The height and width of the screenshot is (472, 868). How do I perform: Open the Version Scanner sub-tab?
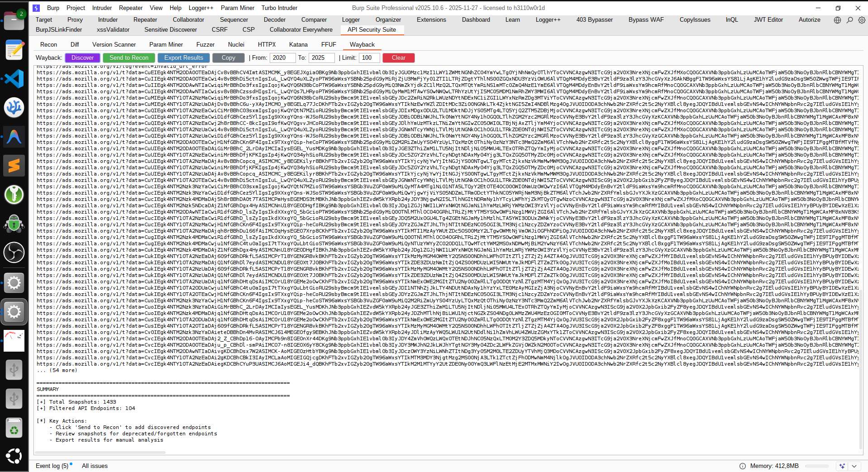pyautogui.click(x=114, y=44)
